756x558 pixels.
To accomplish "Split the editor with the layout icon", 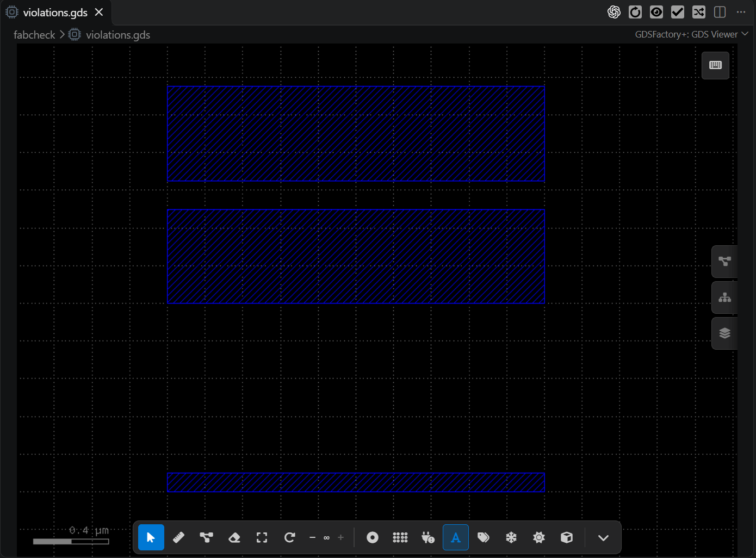I will pos(720,12).
